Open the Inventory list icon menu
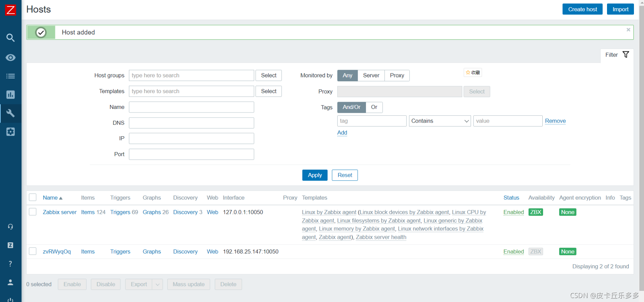This screenshot has height=302, width=644. click(10, 76)
